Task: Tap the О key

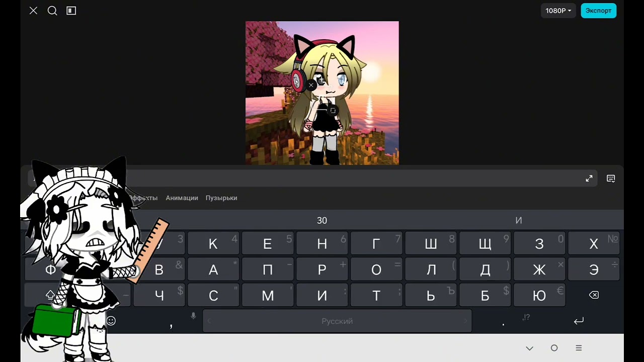Action: [376, 269]
